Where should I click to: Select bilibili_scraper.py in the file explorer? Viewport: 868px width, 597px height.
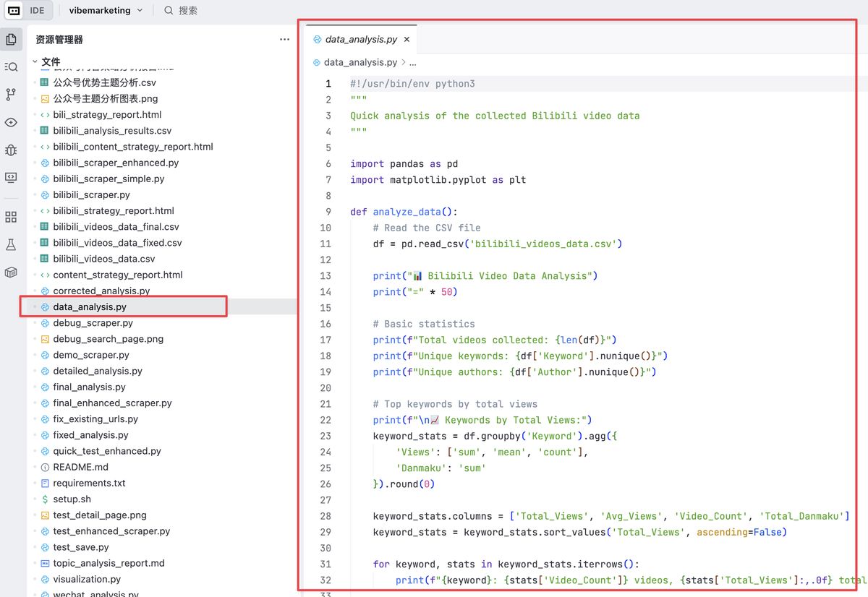91,194
